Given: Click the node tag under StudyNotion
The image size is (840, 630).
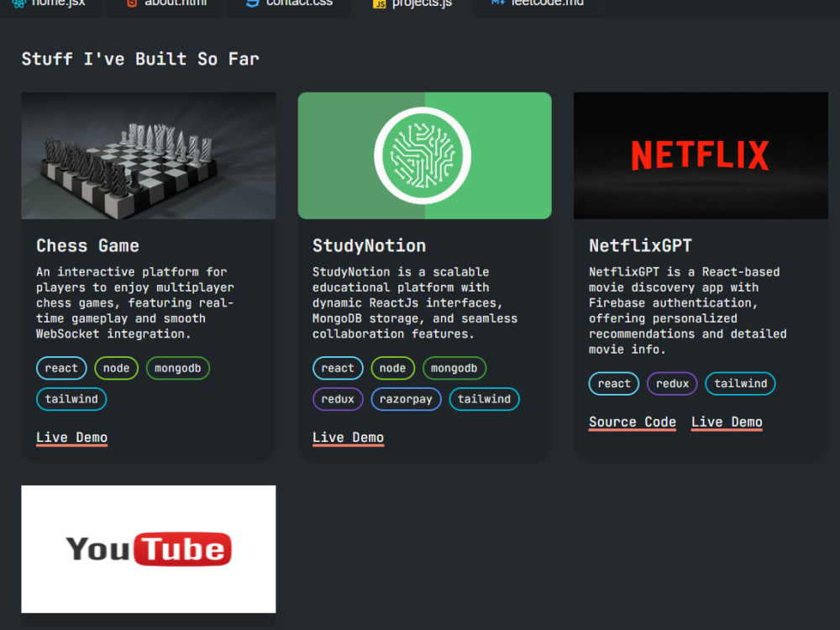Looking at the screenshot, I should tap(392, 368).
